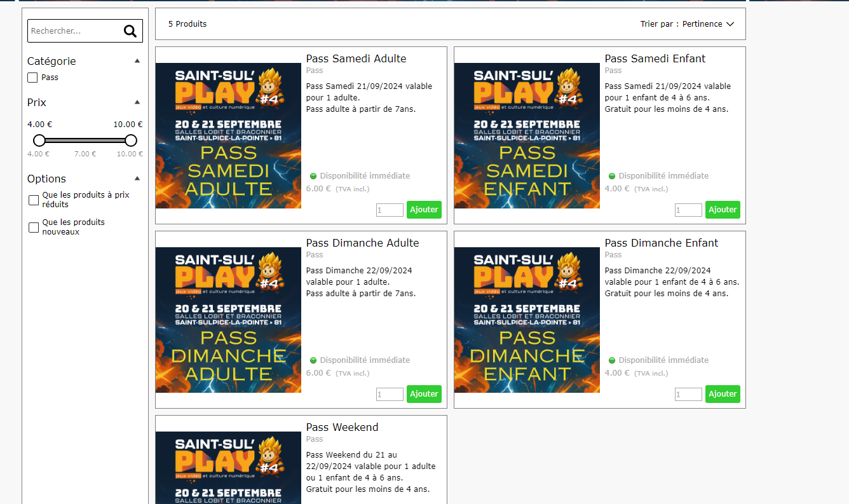This screenshot has height=504, width=849.
Task: Click the Pass category label under Pass Weekend
Action: tap(315, 439)
